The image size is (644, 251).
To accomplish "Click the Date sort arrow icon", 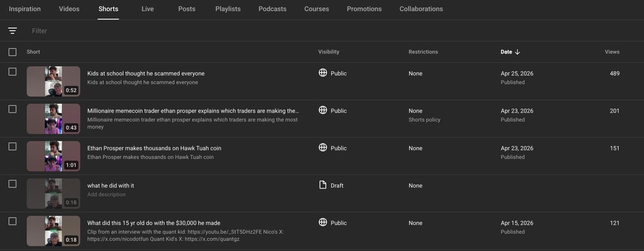I will click(x=518, y=52).
